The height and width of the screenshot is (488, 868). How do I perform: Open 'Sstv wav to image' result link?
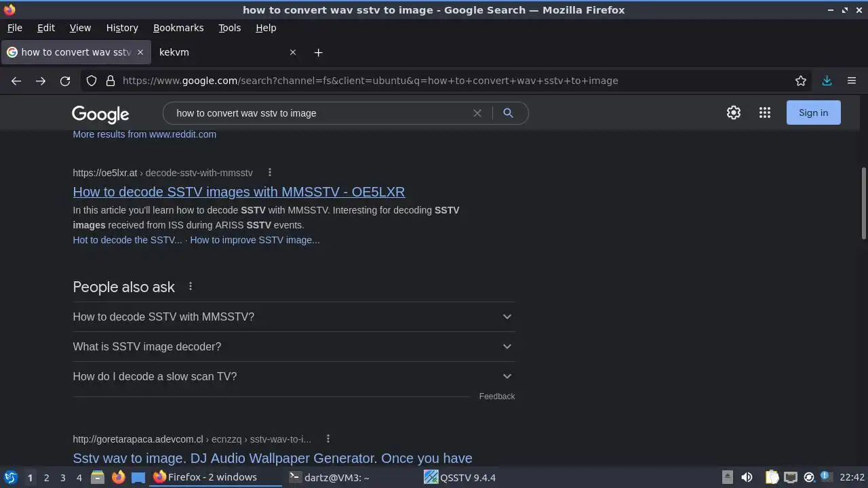(273, 458)
